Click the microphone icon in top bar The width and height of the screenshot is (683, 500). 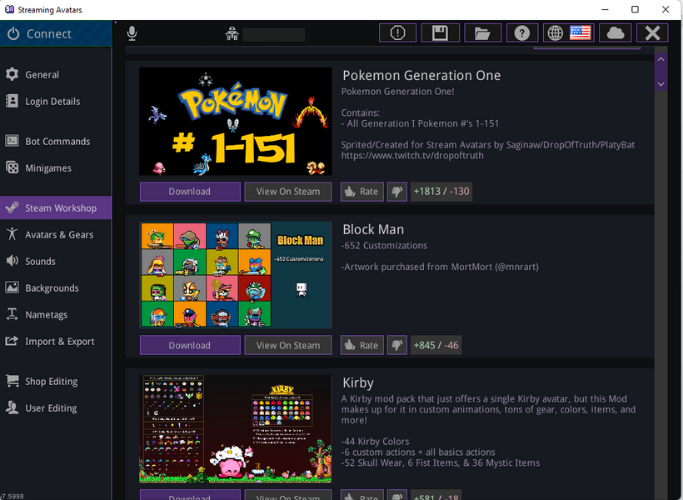132,34
